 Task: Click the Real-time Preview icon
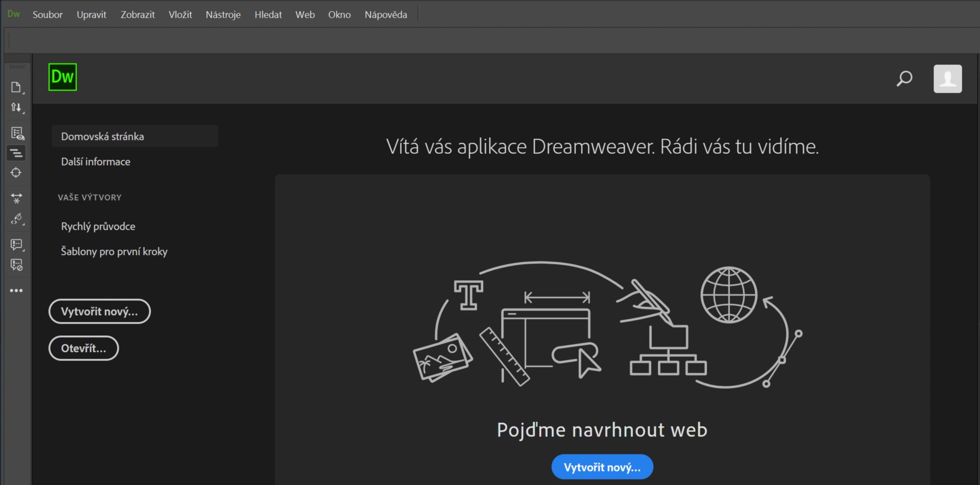[x=17, y=133]
